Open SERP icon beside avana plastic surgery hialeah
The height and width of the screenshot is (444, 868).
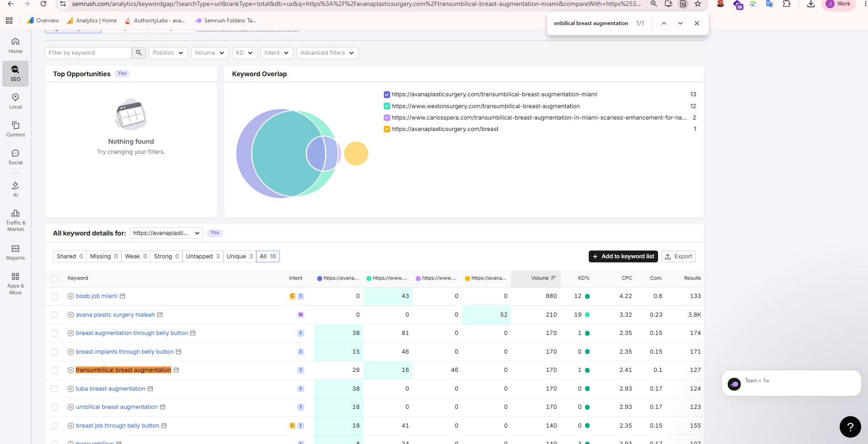tap(160, 315)
